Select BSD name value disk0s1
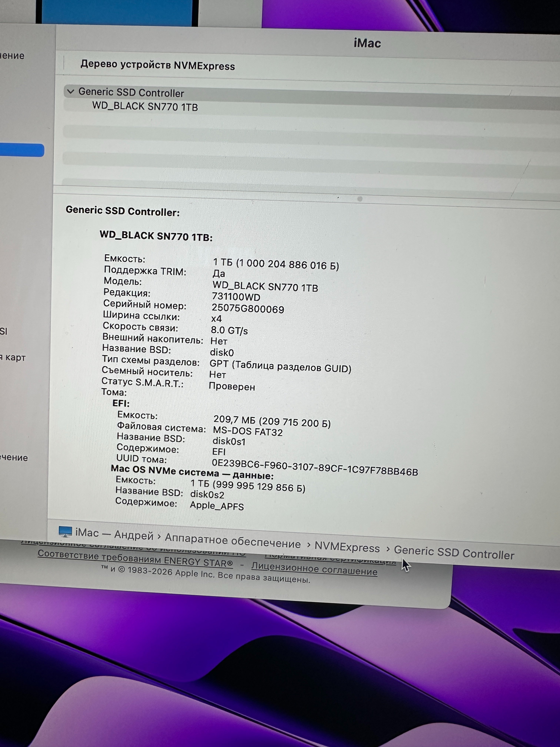 (x=229, y=441)
